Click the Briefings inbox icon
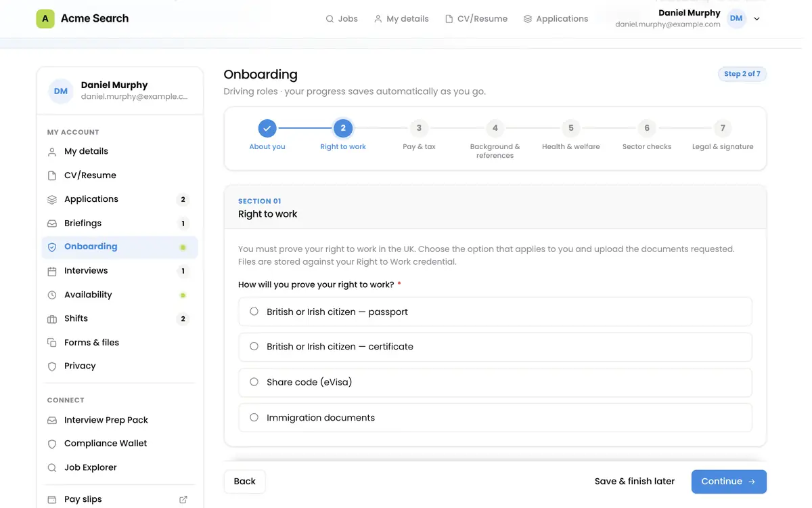 [x=52, y=224]
